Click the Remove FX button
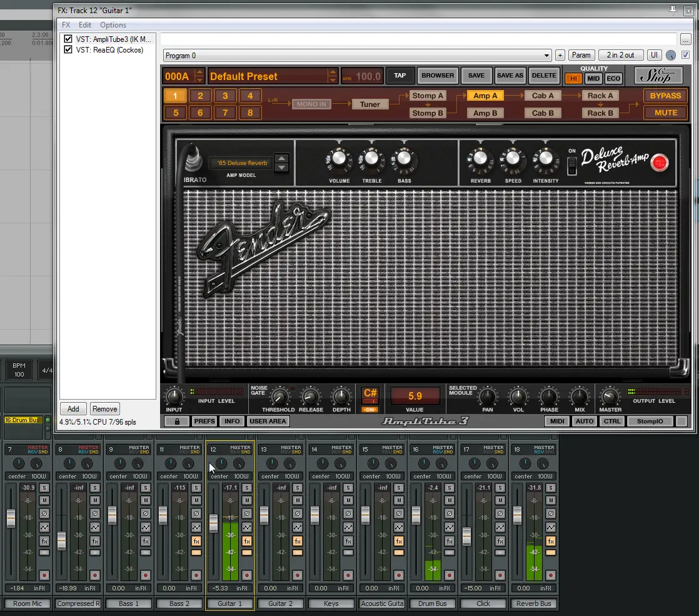The width and height of the screenshot is (699, 616). click(x=105, y=408)
